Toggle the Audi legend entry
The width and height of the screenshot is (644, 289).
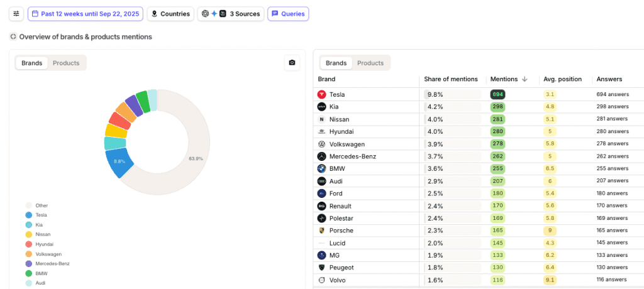pos(35,283)
